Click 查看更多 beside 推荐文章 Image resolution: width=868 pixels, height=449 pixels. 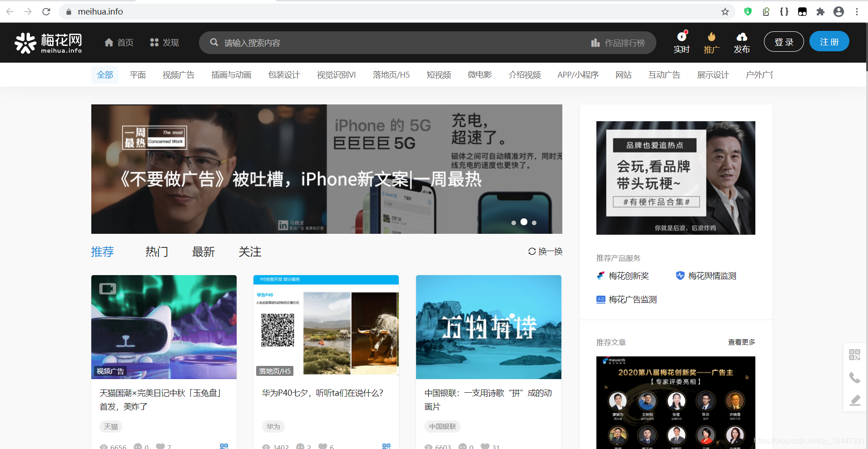click(742, 342)
